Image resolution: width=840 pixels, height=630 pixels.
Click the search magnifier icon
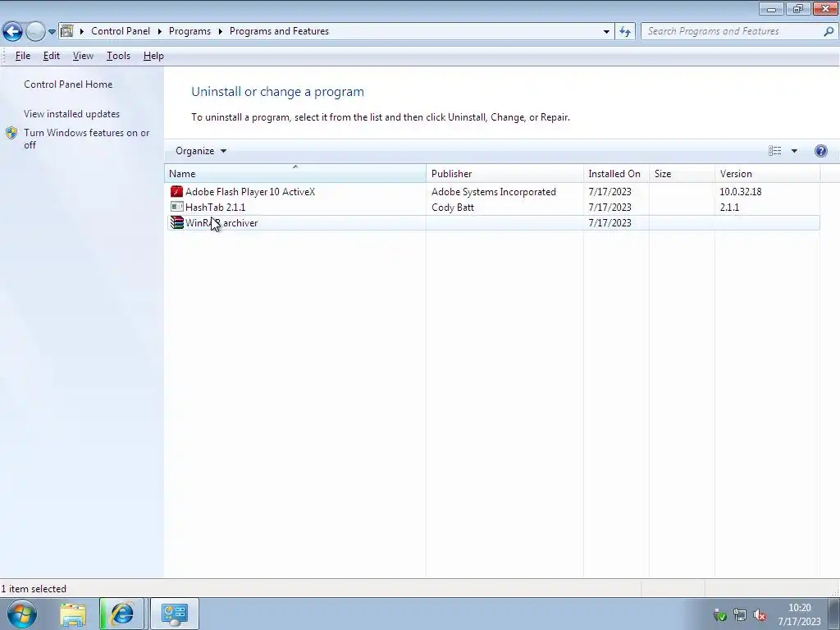click(829, 32)
